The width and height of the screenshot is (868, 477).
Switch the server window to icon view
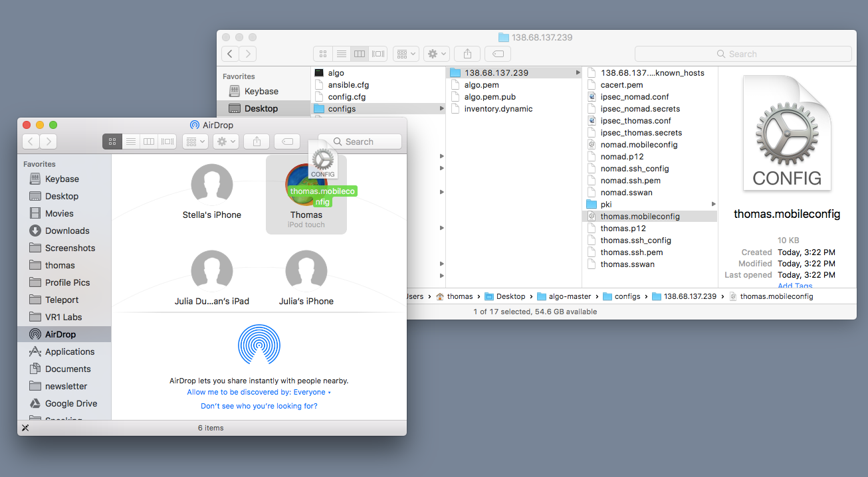pyautogui.click(x=323, y=54)
